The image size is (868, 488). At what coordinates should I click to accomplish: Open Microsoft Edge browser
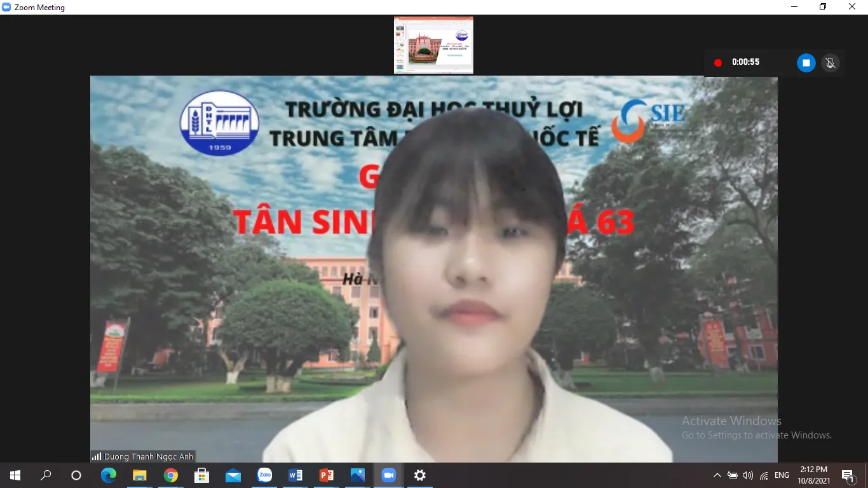pyautogui.click(x=109, y=475)
